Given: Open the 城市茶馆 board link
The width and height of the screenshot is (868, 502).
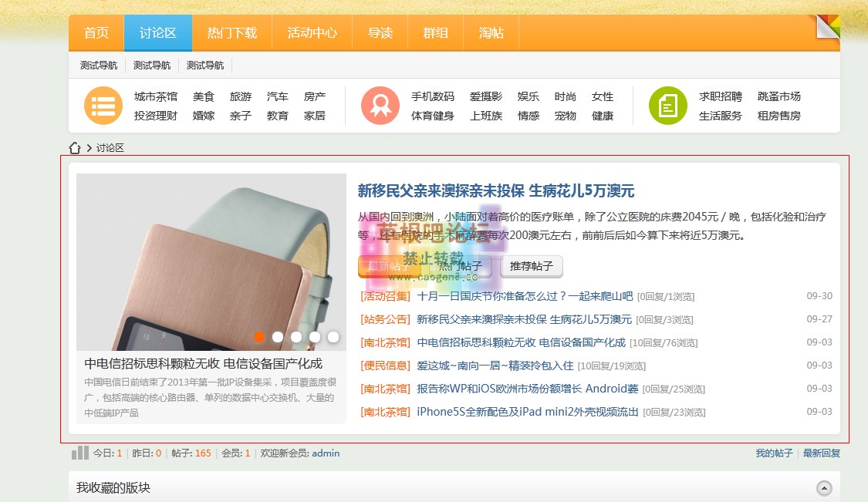Looking at the screenshot, I should pyautogui.click(x=155, y=97).
